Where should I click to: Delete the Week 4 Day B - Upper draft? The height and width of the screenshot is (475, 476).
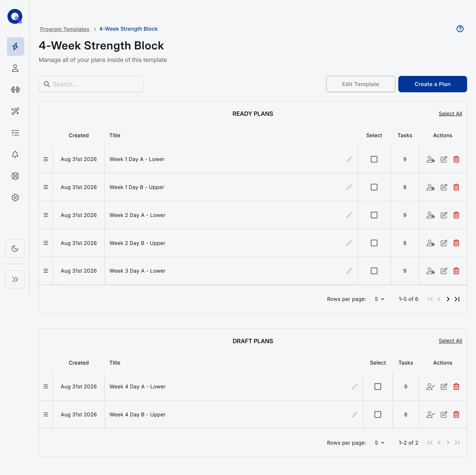(x=456, y=415)
